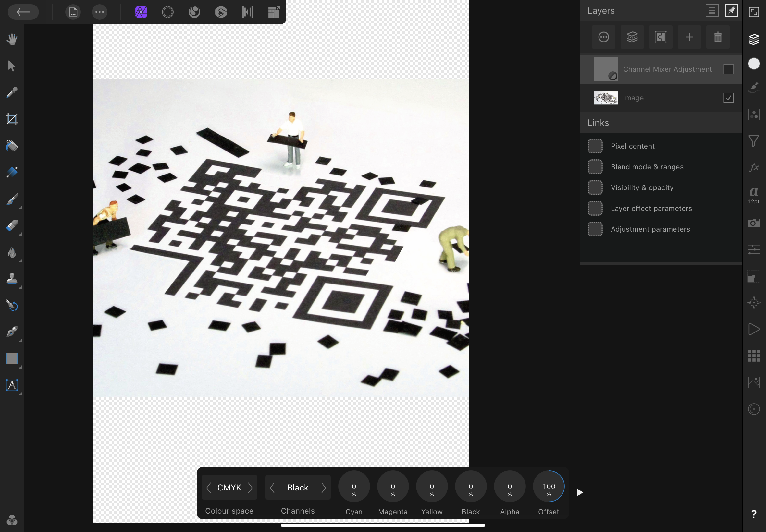The height and width of the screenshot is (532, 766).
Task: Toggle the Visibility & opacity link
Action: [x=595, y=187]
